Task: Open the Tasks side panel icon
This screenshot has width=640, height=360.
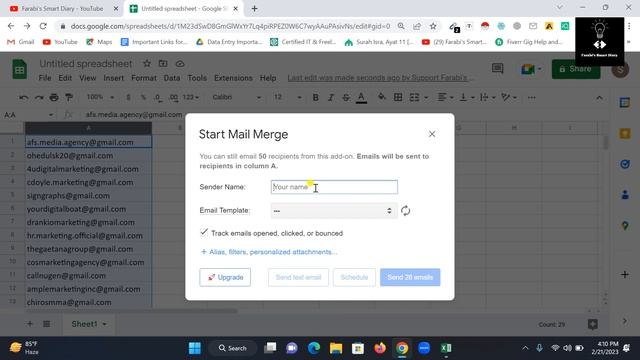Action: [x=624, y=164]
